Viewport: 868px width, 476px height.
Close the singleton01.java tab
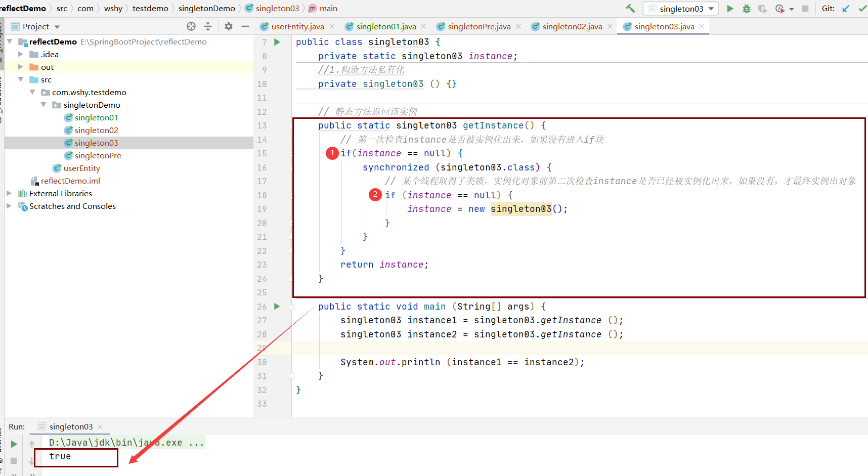tap(423, 26)
